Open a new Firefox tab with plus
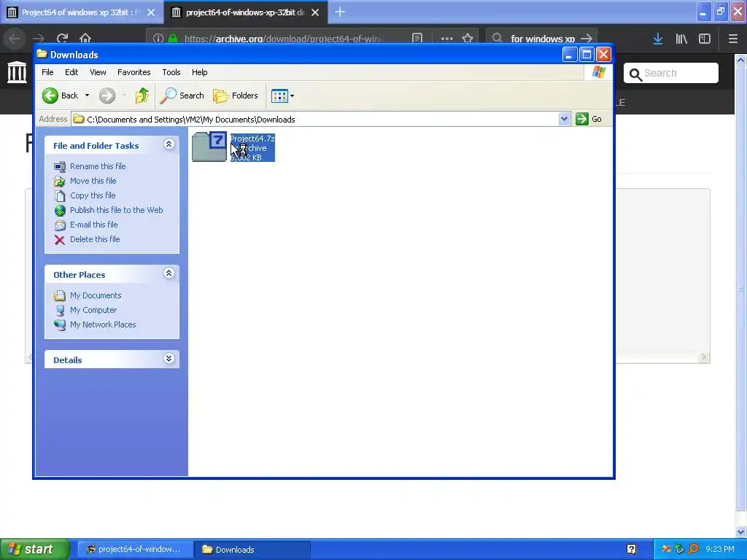 [x=340, y=12]
